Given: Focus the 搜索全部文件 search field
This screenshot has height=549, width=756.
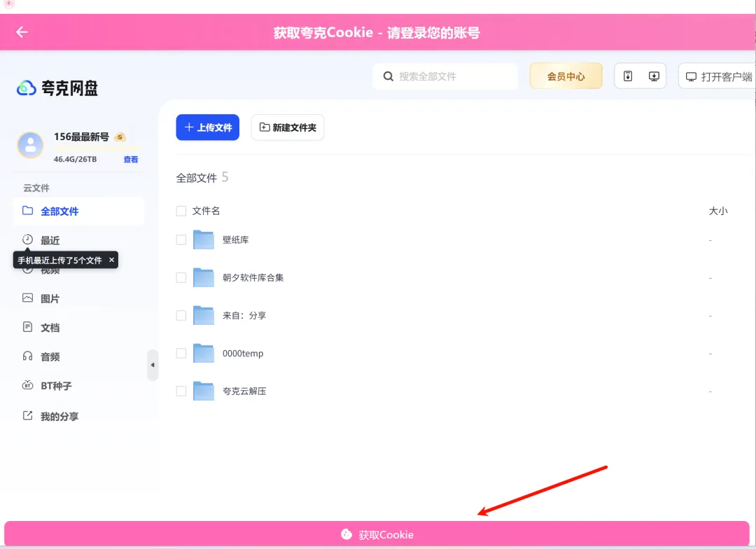Looking at the screenshot, I should (445, 76).
